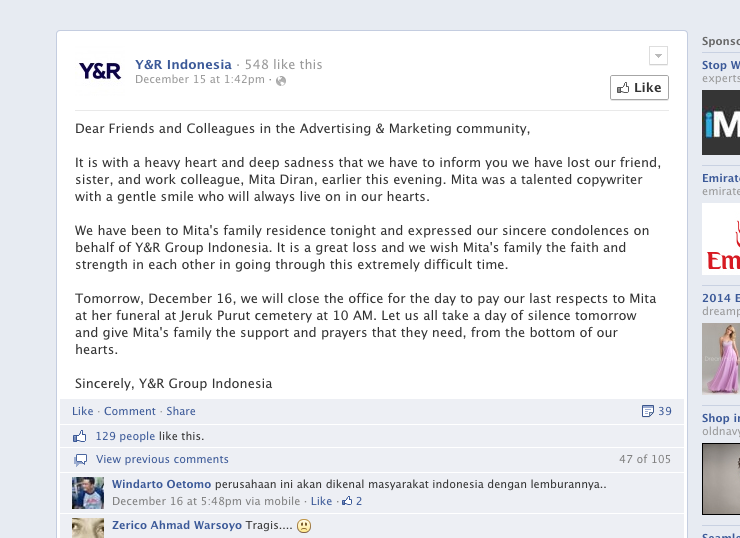Toggle Like on Windarto Oetomo's comment
Image resolution: width=740 pixels, height=538 pixels.
point(321,501)
